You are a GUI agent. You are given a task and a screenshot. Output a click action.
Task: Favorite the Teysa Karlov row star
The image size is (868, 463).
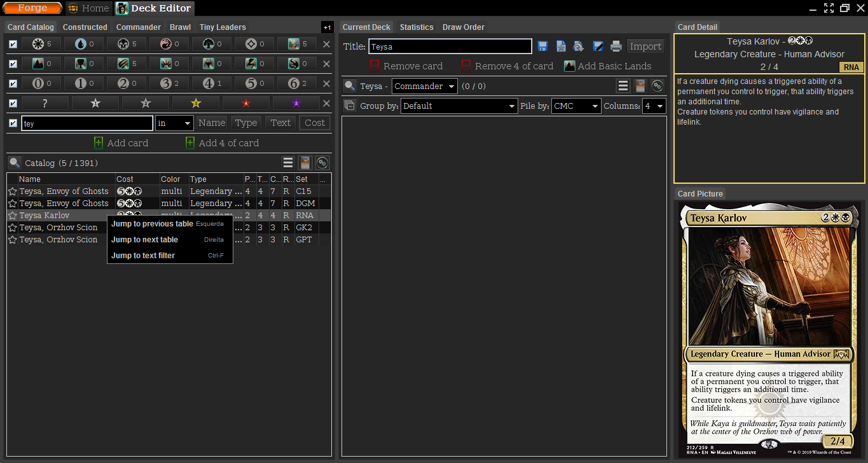pyautogui.click(x=12, y=216)
